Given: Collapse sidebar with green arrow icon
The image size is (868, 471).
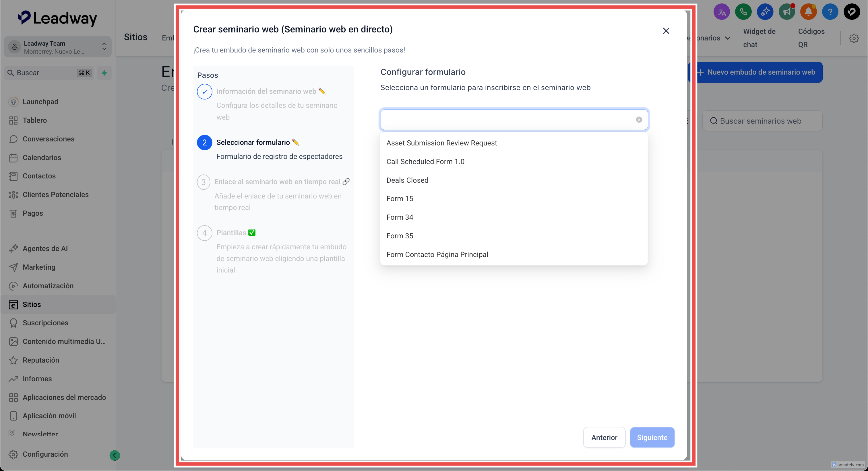Looking at the screenshot, I should 115,455.
